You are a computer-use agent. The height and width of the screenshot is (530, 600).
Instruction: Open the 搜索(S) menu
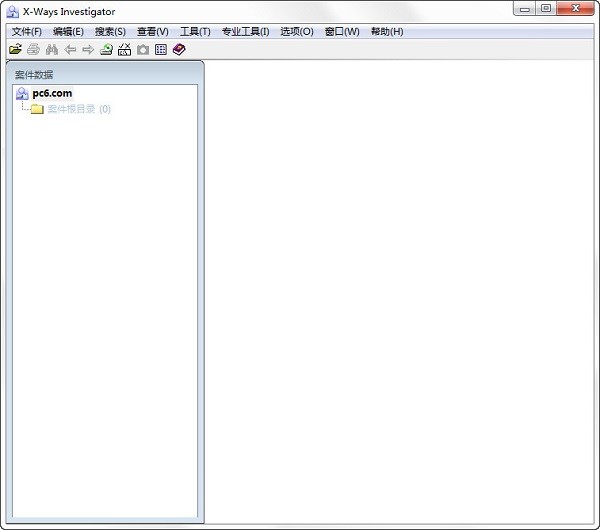pos(110,32)
